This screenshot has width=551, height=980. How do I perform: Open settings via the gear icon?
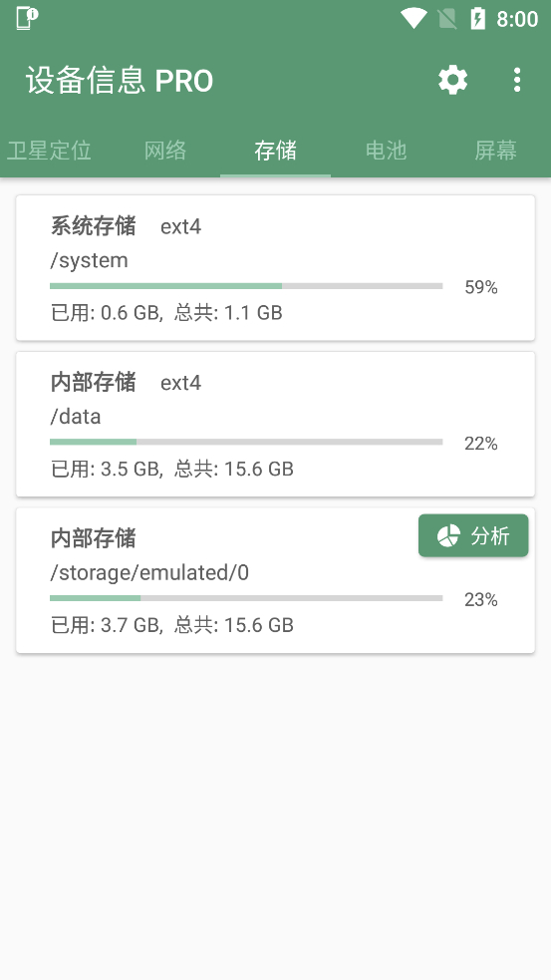453,80
